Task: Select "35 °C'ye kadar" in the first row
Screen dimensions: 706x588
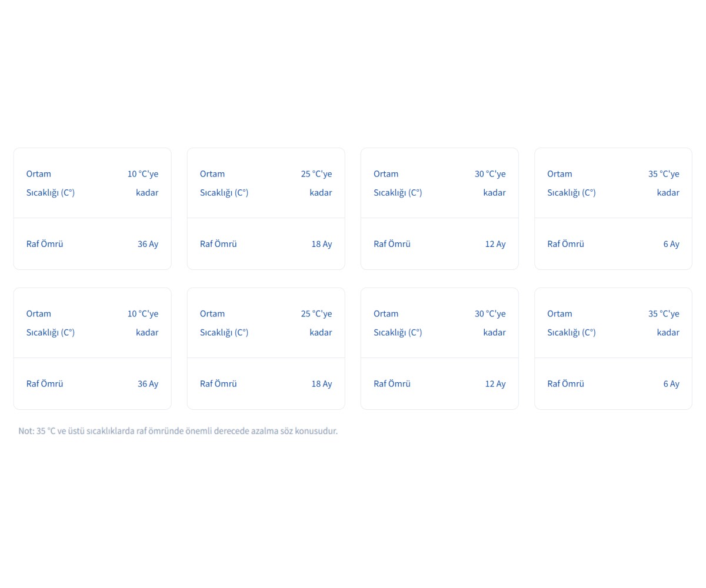Action: 664,183
